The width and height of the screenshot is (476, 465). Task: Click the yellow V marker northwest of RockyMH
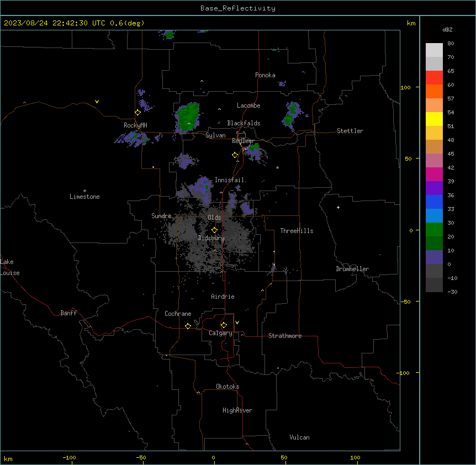[x=97, y=102]
